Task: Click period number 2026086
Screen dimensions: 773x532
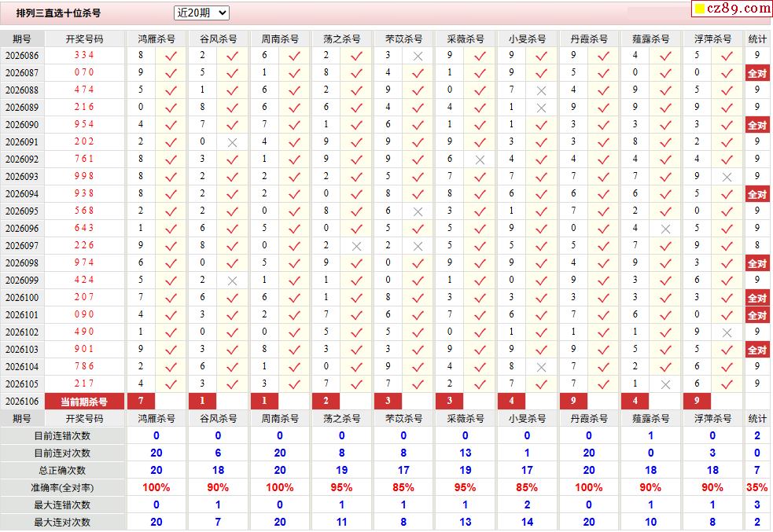Action: click(22, 56)
